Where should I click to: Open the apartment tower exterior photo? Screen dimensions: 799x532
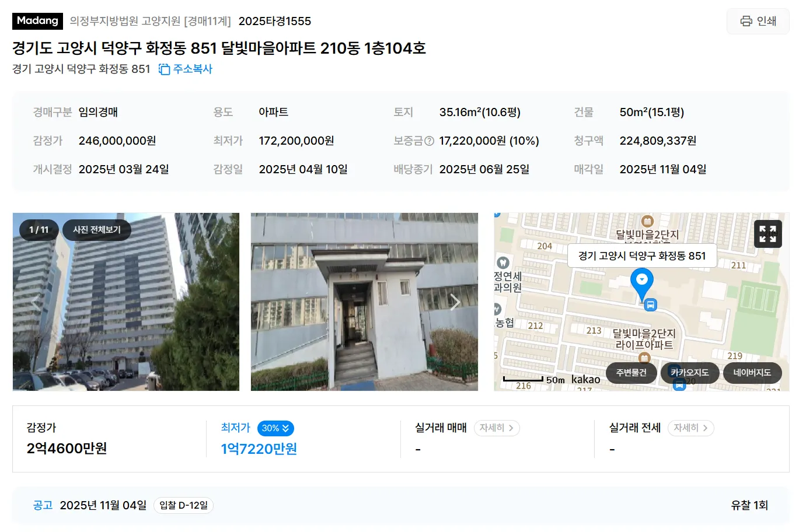[126, 302]
